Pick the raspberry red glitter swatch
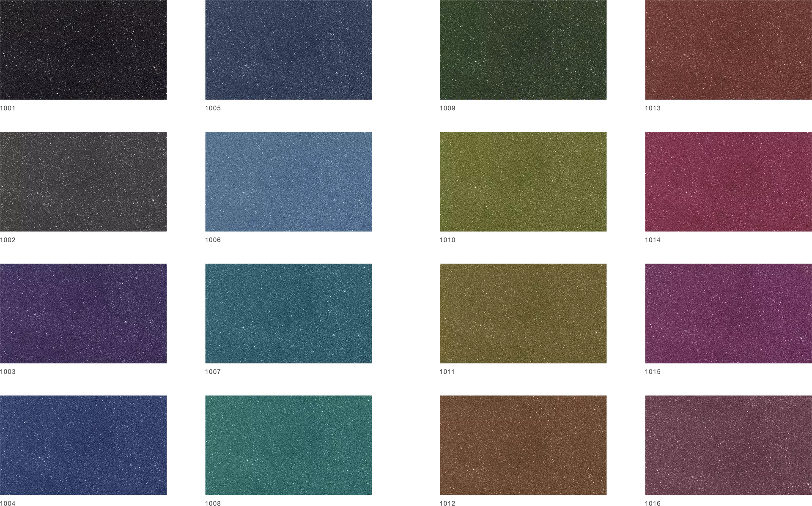Image resolution: width=812 pixels, height=506 pixels. [x=727, y=181]
